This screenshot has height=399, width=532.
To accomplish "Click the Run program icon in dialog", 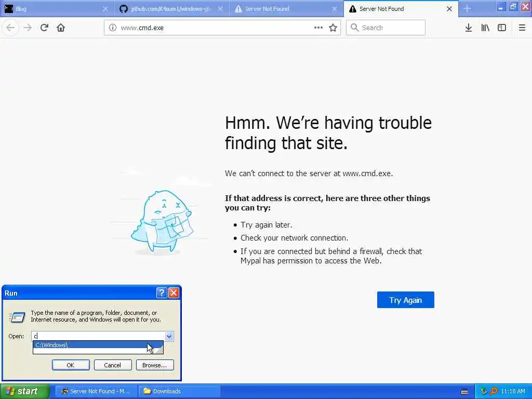I will pyautogui.click(x=17, y=317).
